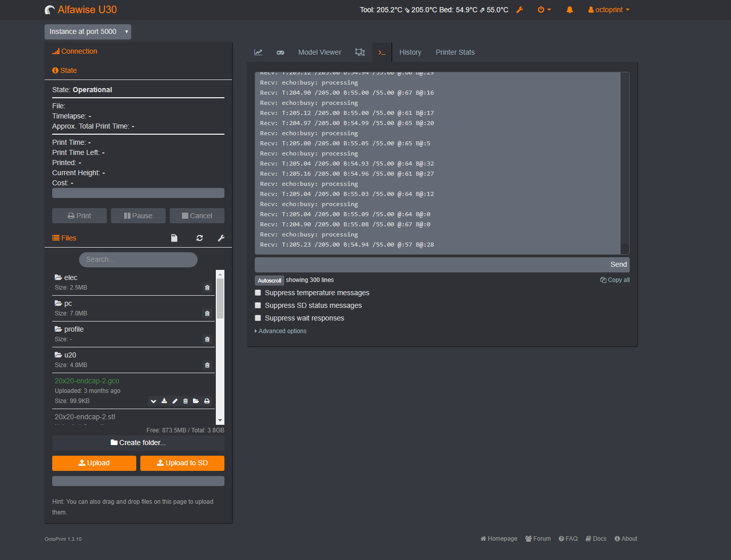Select the 20x20-endcap-2.gco file name
731x560 pixels.
point(87,381)
